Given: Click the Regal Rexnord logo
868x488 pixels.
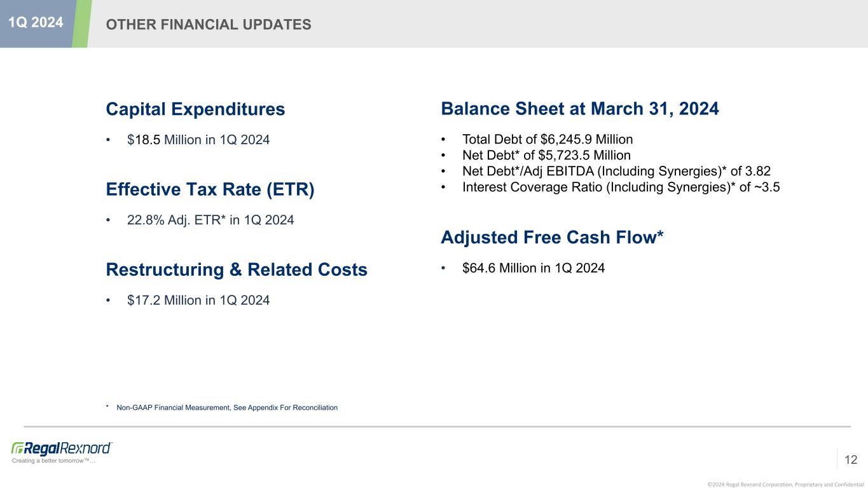Looking at the screenshot, I should coord(62,448).
